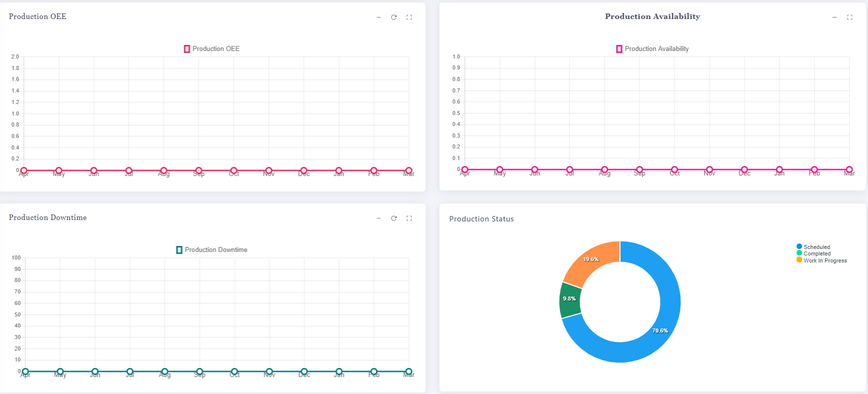868x394 pixels.
Task: Click the Aug data point on Downtime chart
Action: [x=164, y=371]
